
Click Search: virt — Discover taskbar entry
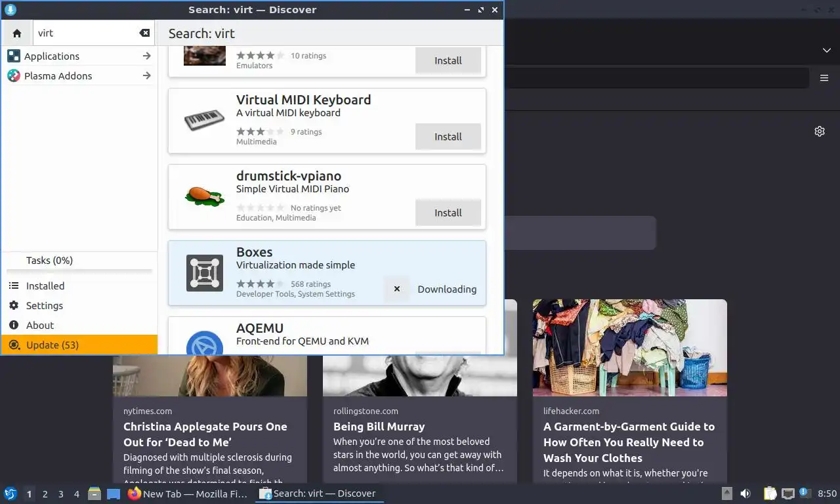pyautogui.click(x=318, y=493)
